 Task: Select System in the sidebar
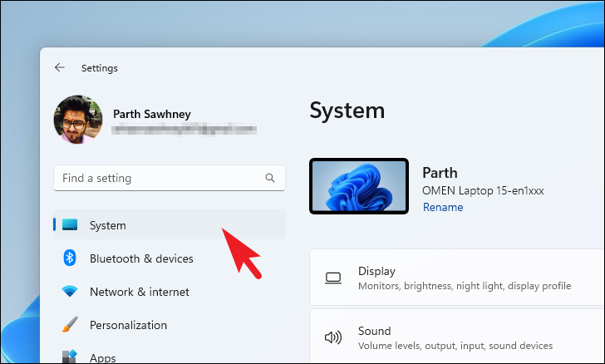tap(170, 224)
